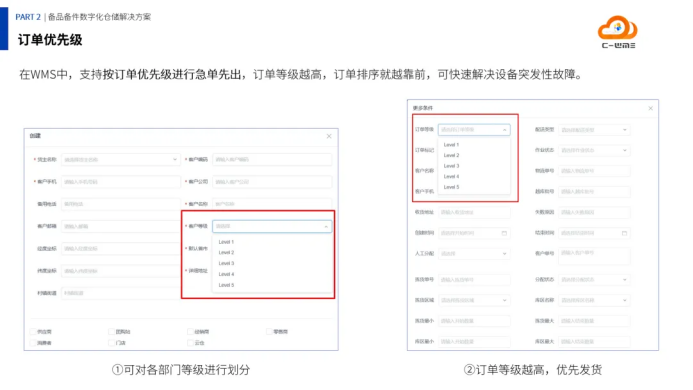
Task: Tick the 零售商 checkbox
Action: tap(269, 332)
